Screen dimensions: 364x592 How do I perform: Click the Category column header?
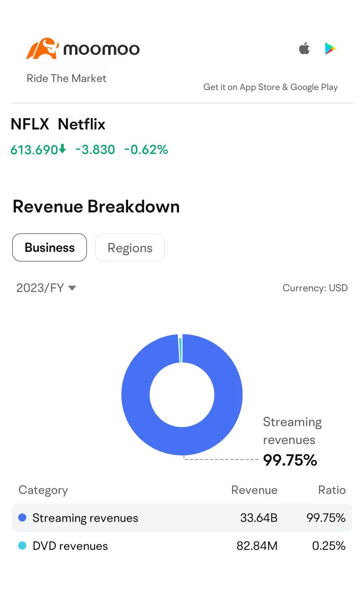43,490
